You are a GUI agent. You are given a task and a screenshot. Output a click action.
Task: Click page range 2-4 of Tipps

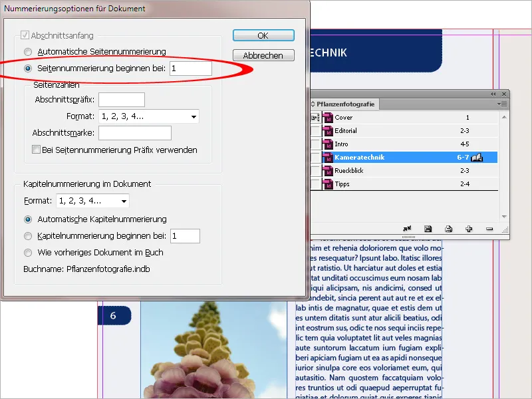click(x=465, y=184)
